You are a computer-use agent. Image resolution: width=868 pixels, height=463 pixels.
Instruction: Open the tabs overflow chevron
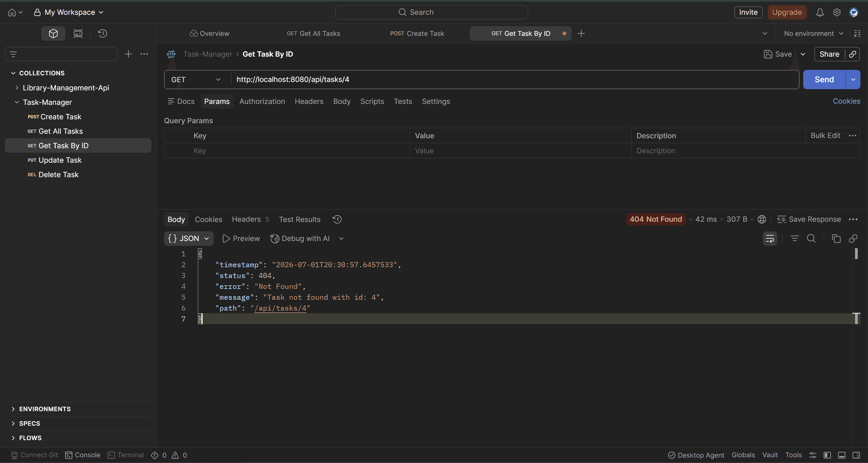[x=765, y=33]
